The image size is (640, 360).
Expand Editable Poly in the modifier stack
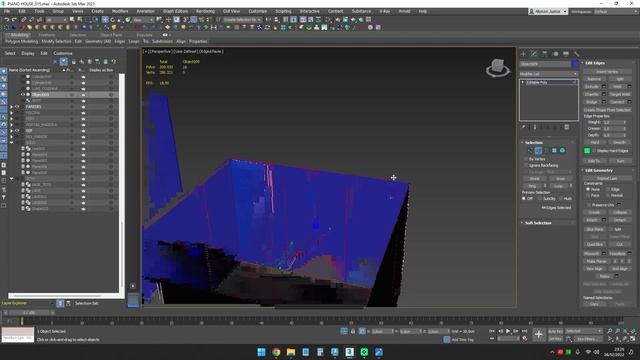coord(523,82)
